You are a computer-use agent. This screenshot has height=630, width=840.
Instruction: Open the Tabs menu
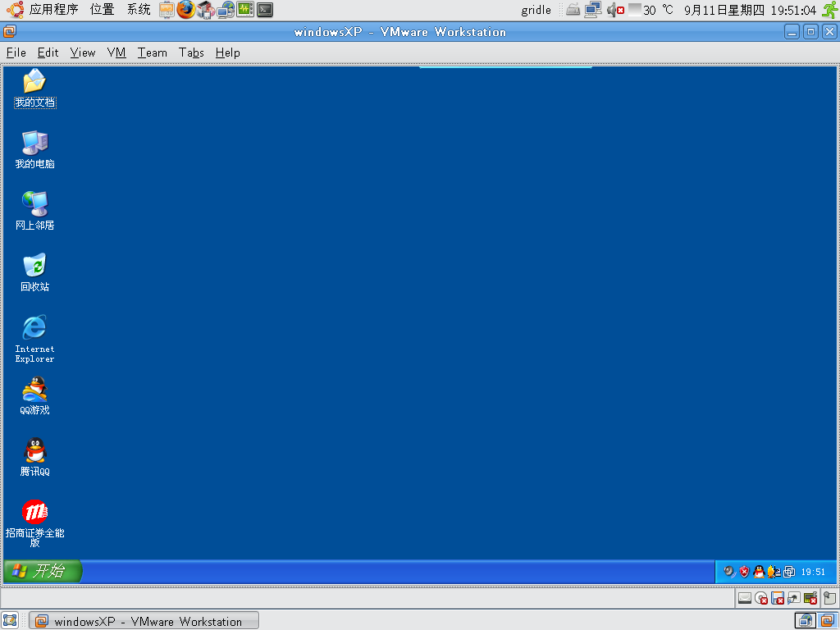[191, 52]
